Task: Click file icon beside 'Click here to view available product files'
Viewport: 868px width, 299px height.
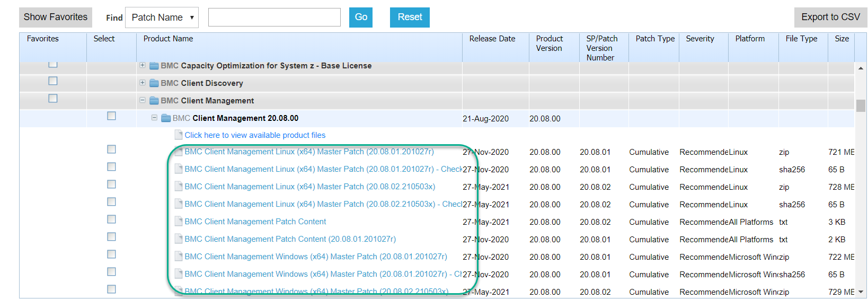Action: point(179,135)
